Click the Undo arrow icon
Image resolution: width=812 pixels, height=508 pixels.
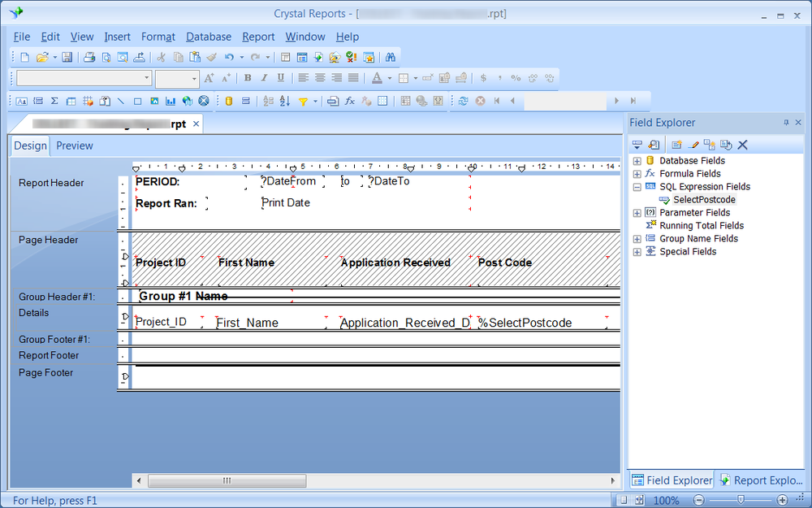tap(230, 58)
